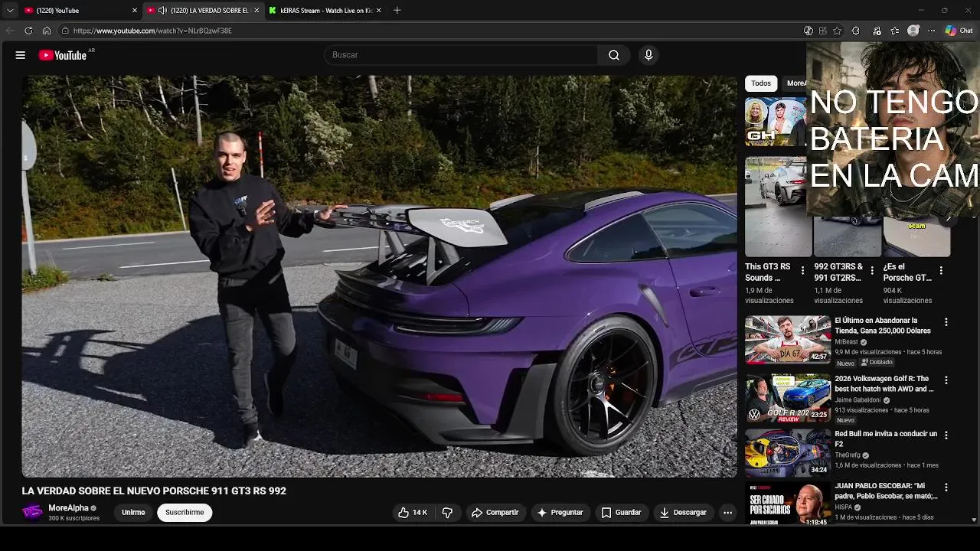The image size is (980, 551).
Task: View site info via lock icon
Action: [x=66, y=31]
